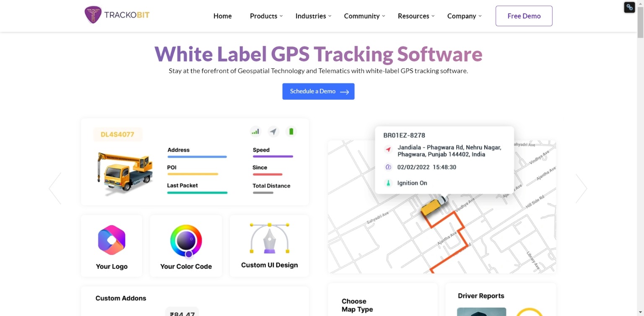Screen dimensions: 644x316
Task: Click the purple Speed bar
Action: pos(273,157)
